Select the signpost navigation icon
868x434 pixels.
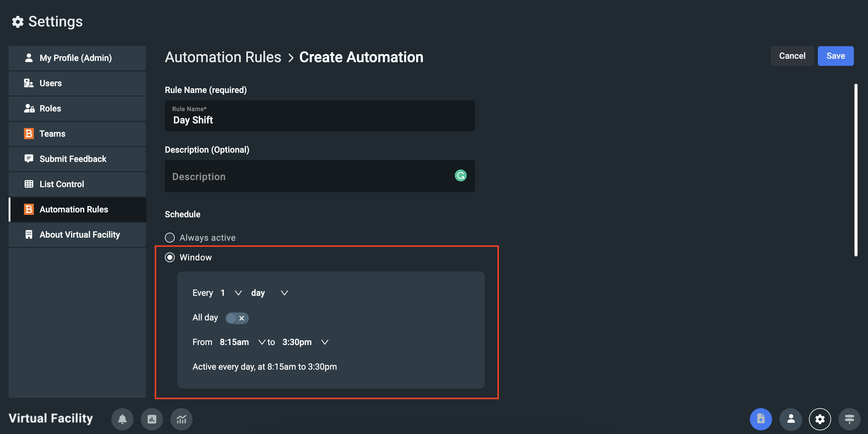click(x=850, y=419)
